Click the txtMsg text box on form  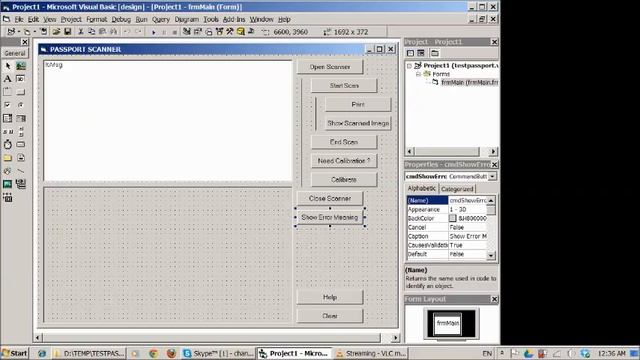coord(168,121)
